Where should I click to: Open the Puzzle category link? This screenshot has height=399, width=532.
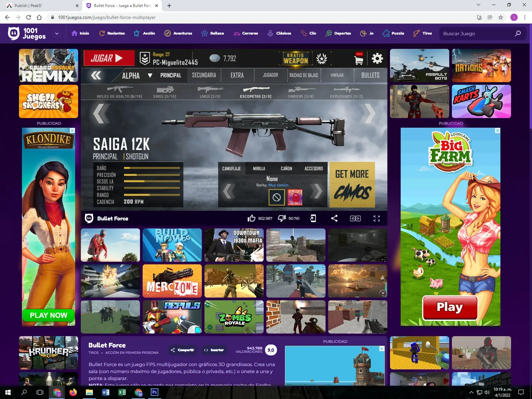click(393, 33)
